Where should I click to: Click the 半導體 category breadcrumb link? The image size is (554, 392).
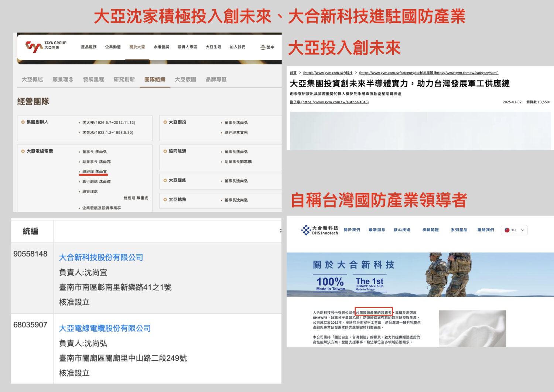coord(428,73)
